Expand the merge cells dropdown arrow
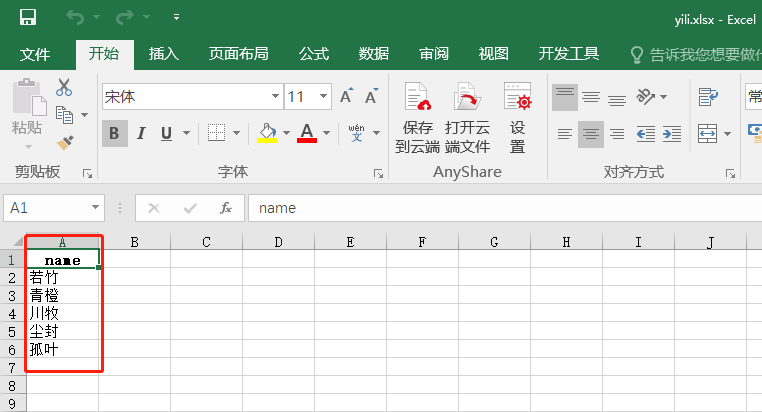The image size is (762, 412). 727,134
